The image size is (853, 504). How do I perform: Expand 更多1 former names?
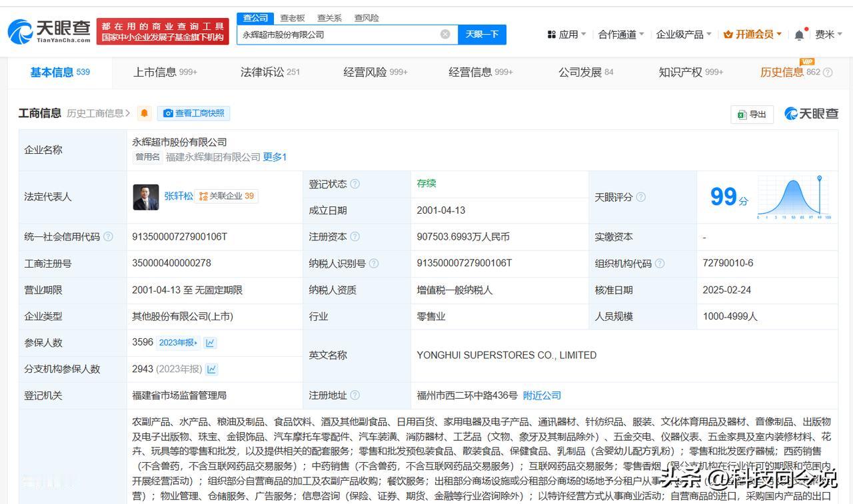[x=275, y=157]
